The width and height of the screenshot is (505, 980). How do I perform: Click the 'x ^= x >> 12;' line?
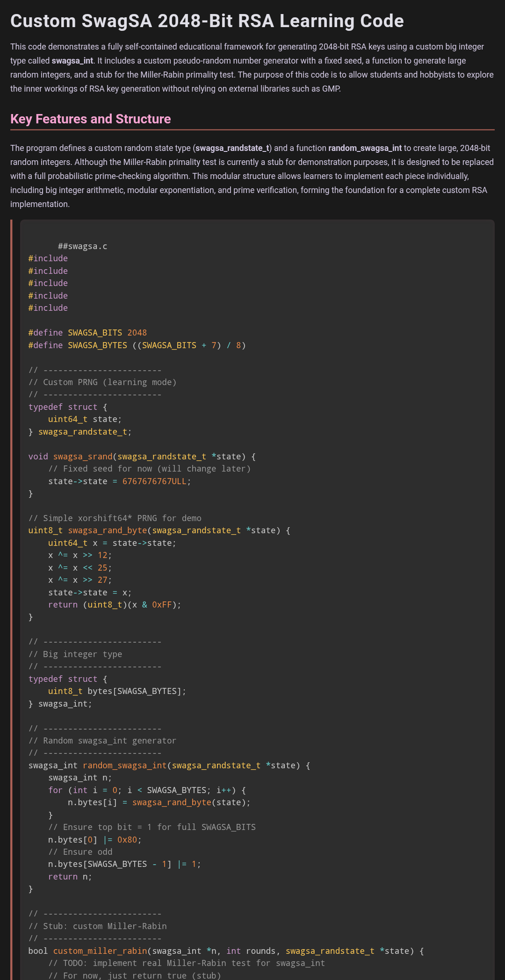[80, 555]
